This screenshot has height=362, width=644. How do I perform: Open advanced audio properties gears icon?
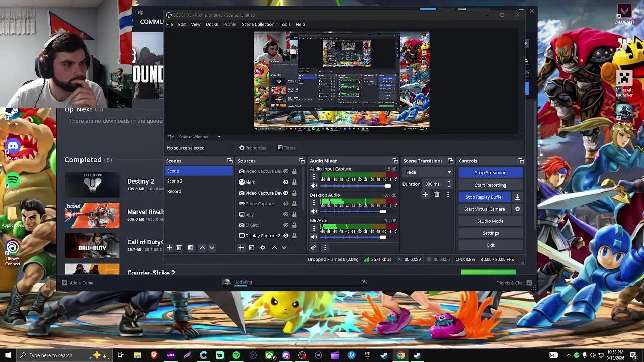point(313,248)
